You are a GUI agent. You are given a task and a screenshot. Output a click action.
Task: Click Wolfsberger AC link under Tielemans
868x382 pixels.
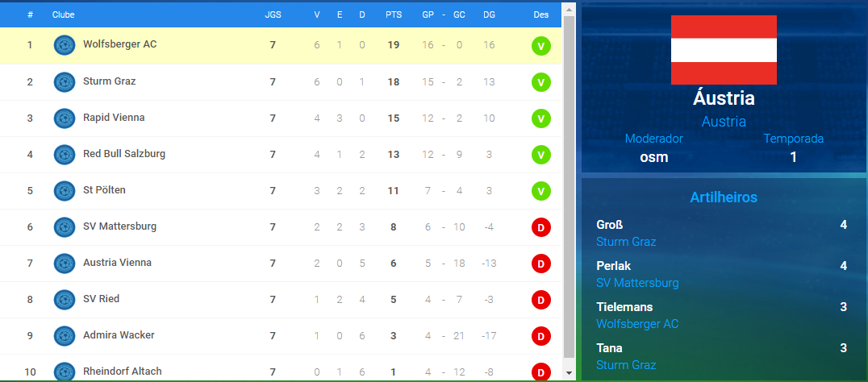[x=637, y=324]
